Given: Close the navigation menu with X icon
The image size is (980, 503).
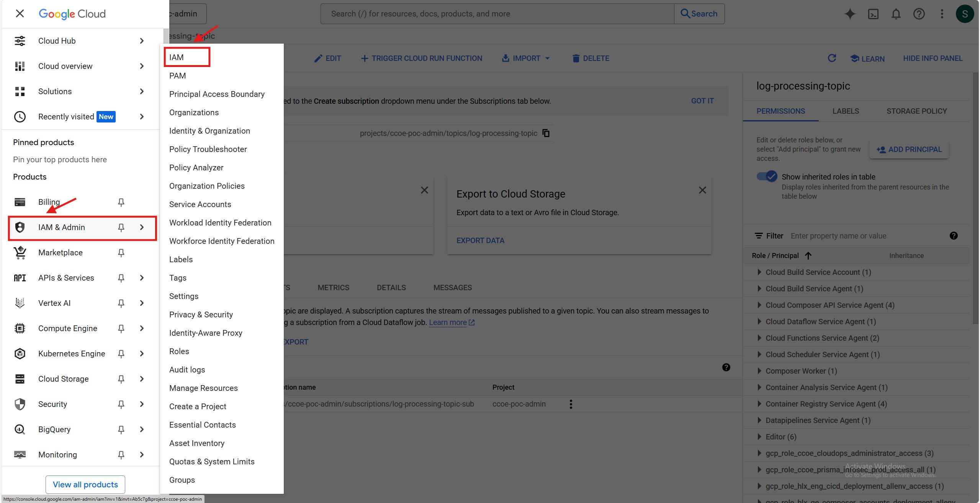Looking at the screenshot, I should coord(20,14).
